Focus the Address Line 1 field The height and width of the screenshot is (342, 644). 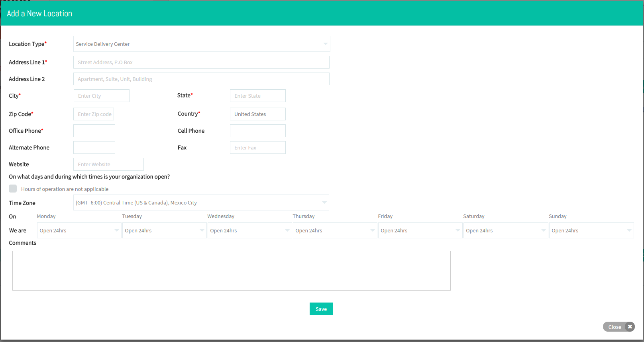[201, 62]
